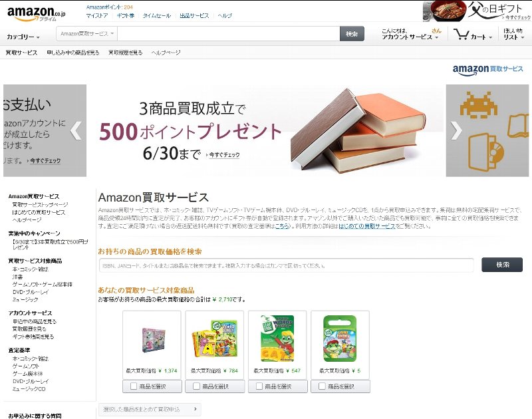Check 商品を選択 for the ¥5 item
Screen dimensions: 532x419
[x=322, y=386]
